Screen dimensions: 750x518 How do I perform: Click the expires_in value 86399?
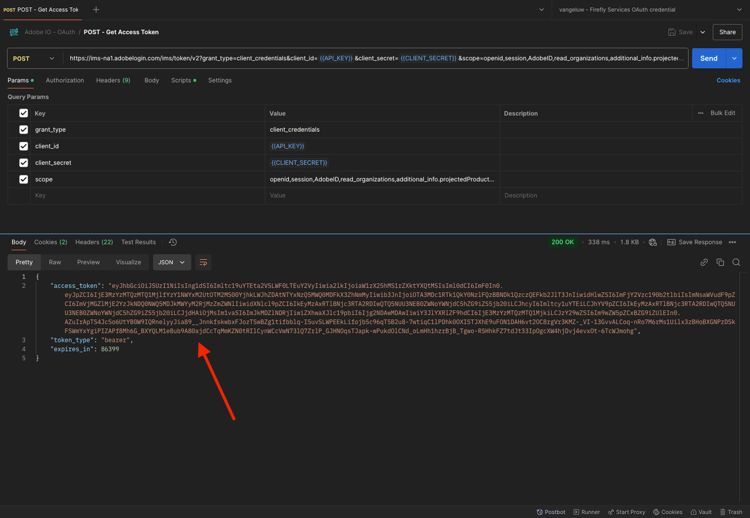110,349
